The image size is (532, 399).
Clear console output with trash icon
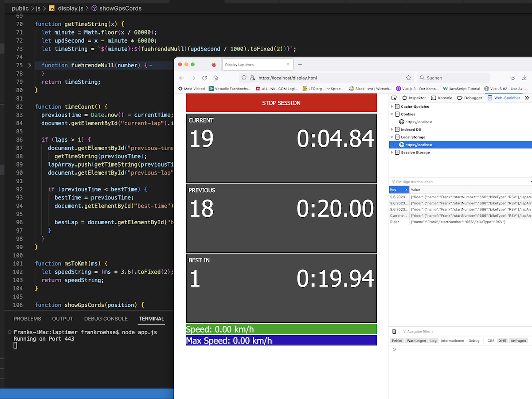394,332
